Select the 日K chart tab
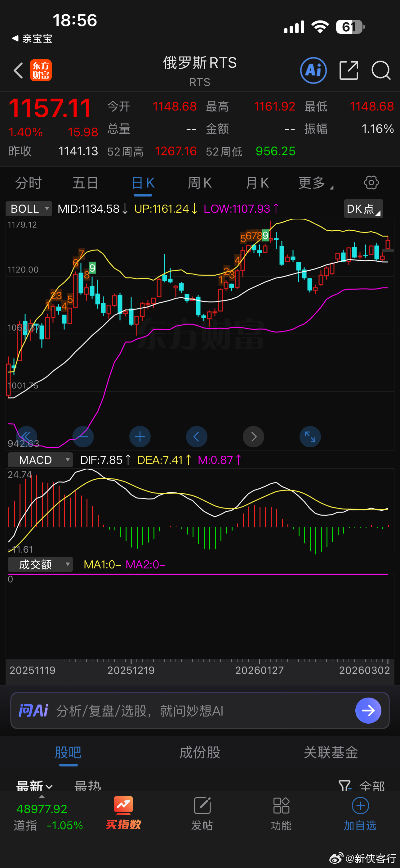Image resolution: width=400 pixels, height=868 pixels. 143,183
